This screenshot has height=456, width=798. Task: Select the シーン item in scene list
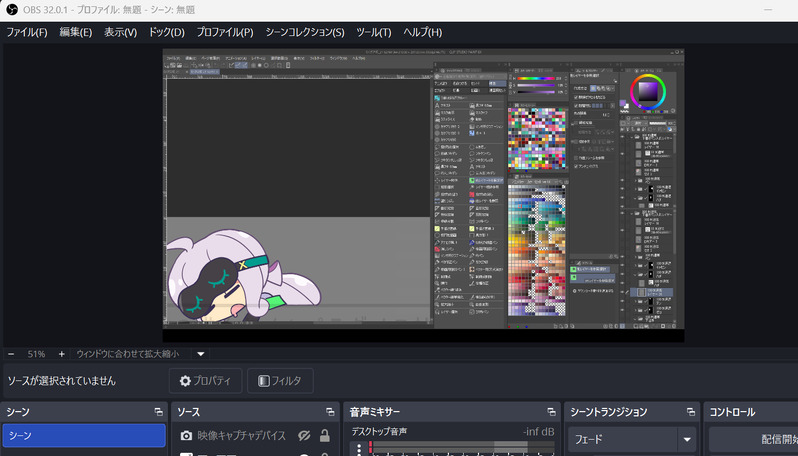click(84, 436)
